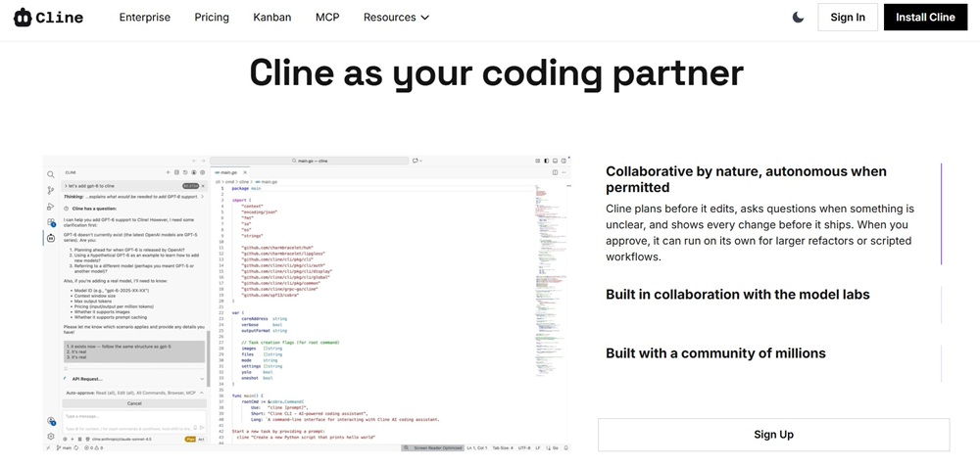Toggle dark mode with the moon icon

tap(798, 18)
